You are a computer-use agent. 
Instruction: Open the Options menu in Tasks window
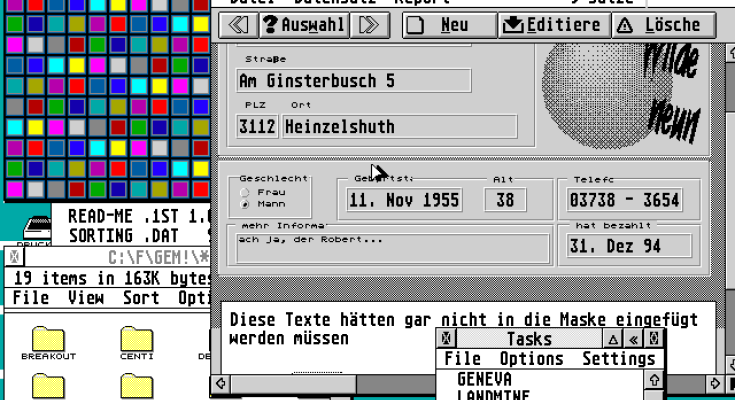tap(531, 359)
